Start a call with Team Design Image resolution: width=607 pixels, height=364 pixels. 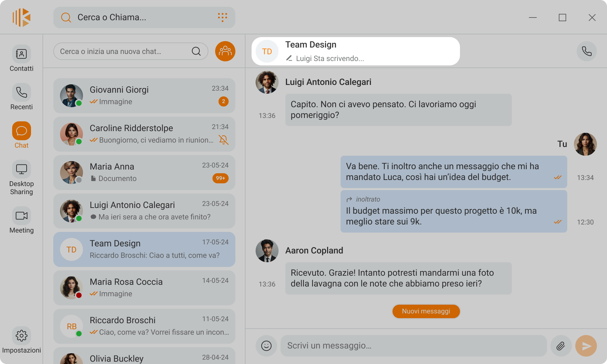pos(587,51)
